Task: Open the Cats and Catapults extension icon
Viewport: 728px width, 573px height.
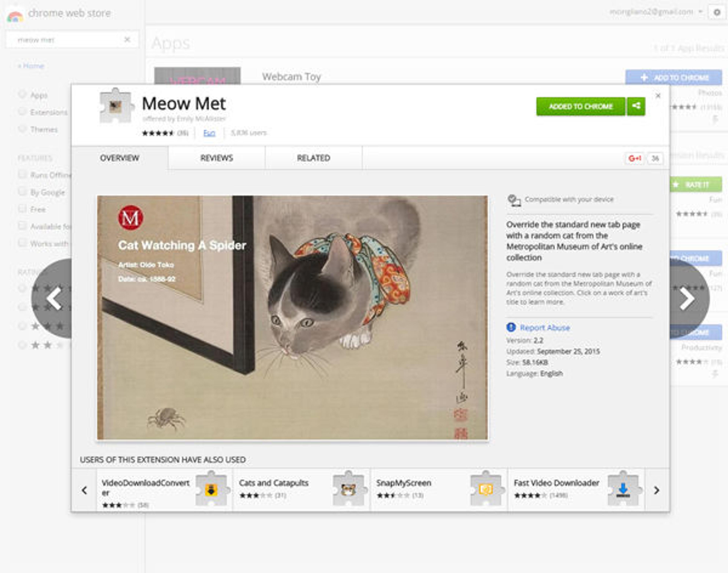Action: tap(348, 490)
